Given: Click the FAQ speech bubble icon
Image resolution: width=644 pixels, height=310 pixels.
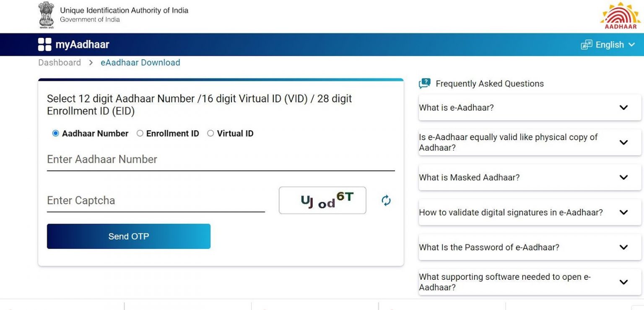Looking at the screenshot, I should (x=425, y=83).
